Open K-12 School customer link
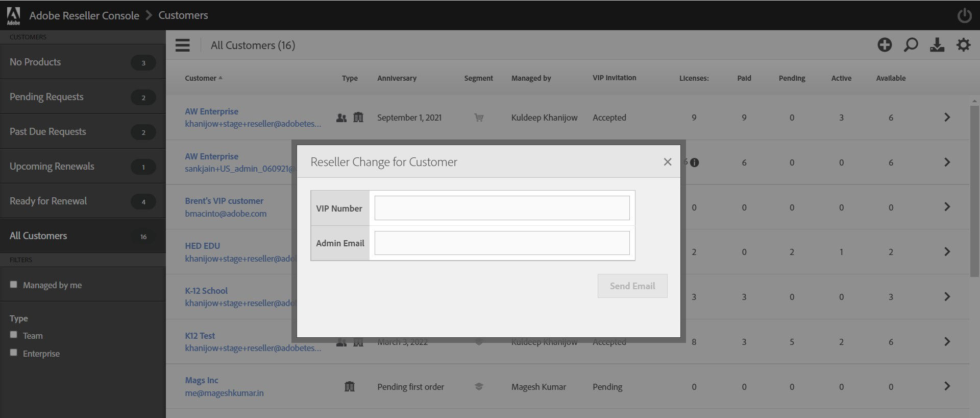Screen dimensions: 980x418 (206, 291)
